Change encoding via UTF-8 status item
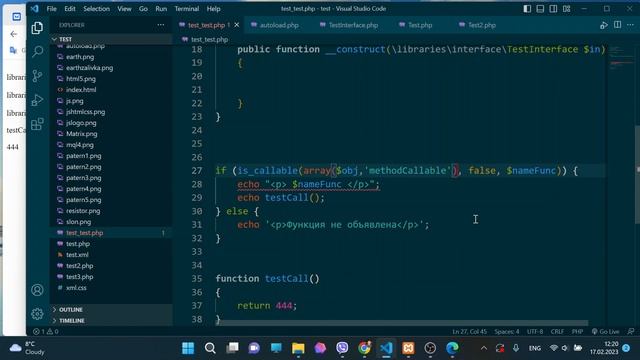 535,331
